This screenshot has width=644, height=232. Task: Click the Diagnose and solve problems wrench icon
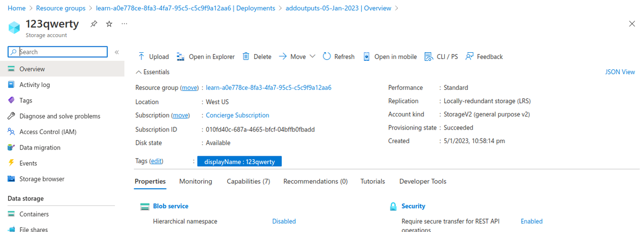click(x=12, y=116)
